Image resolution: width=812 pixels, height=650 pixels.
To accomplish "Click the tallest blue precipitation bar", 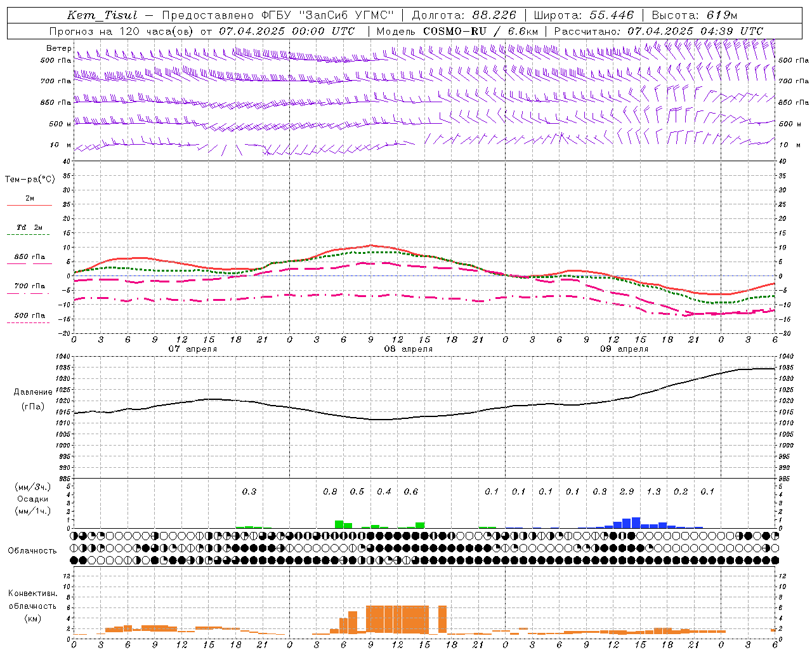I will 636,523.
